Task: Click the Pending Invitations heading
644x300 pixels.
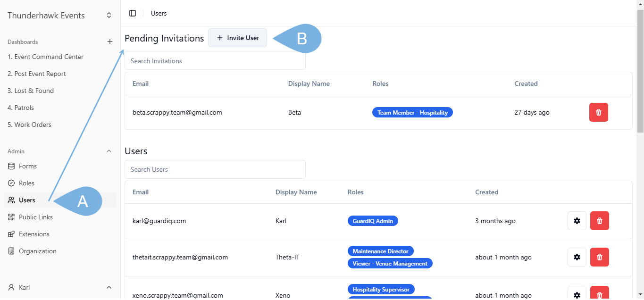Action: (164, 38)
